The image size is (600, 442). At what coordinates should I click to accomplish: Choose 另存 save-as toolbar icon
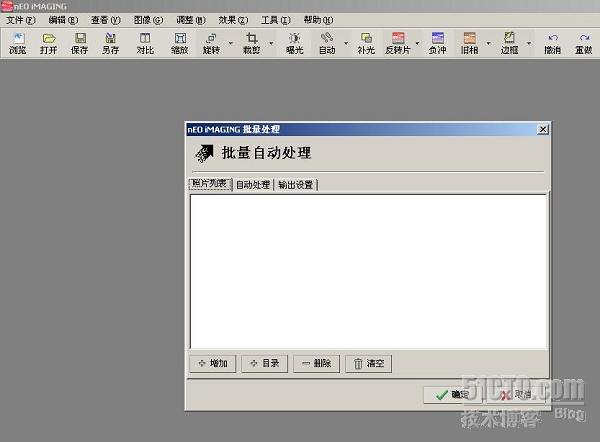tap(111, 43)
